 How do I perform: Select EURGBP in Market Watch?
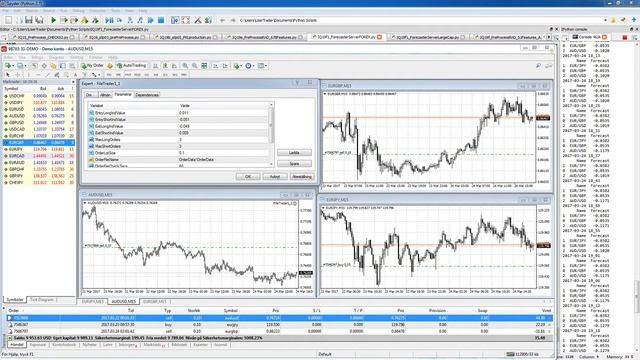tap(38, 142)
